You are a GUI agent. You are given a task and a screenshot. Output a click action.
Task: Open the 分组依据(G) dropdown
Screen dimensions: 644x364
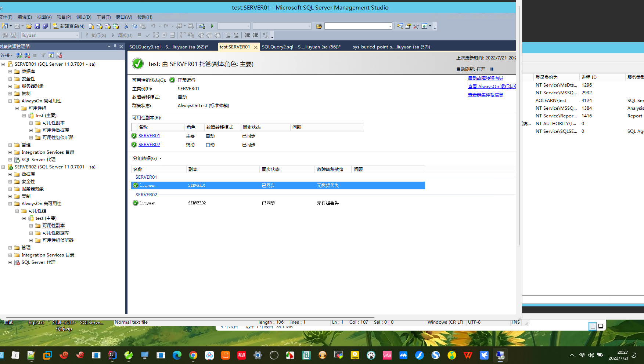point(147,159)
